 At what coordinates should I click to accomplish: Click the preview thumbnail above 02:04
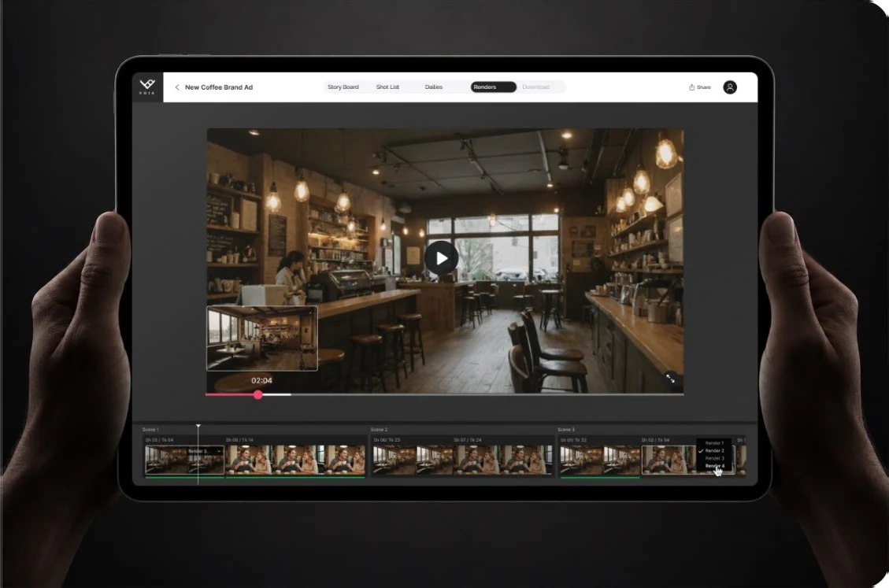point(262,338)
